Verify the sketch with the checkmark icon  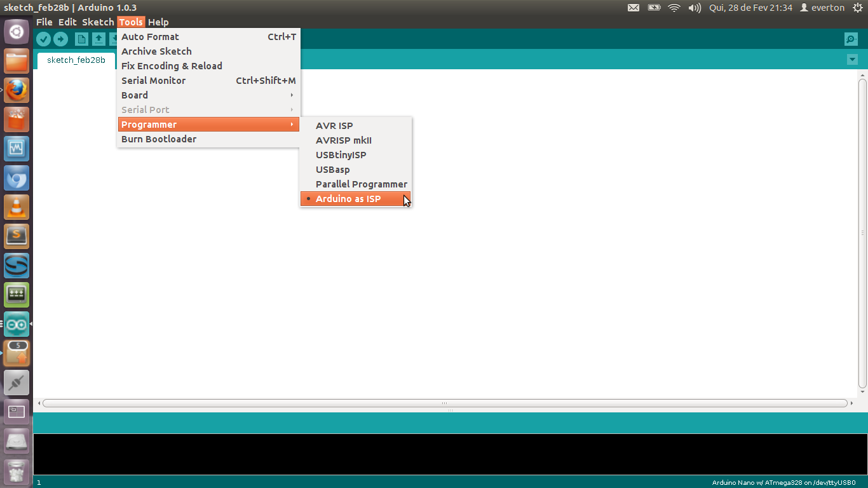click(x=43, y=39)
